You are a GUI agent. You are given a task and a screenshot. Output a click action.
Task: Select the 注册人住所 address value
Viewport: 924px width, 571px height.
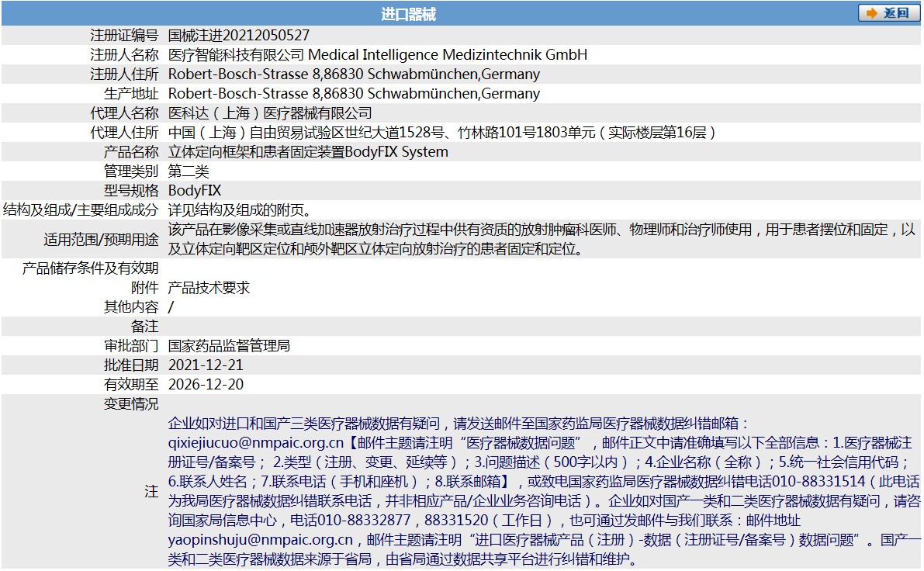click(354, 74)
